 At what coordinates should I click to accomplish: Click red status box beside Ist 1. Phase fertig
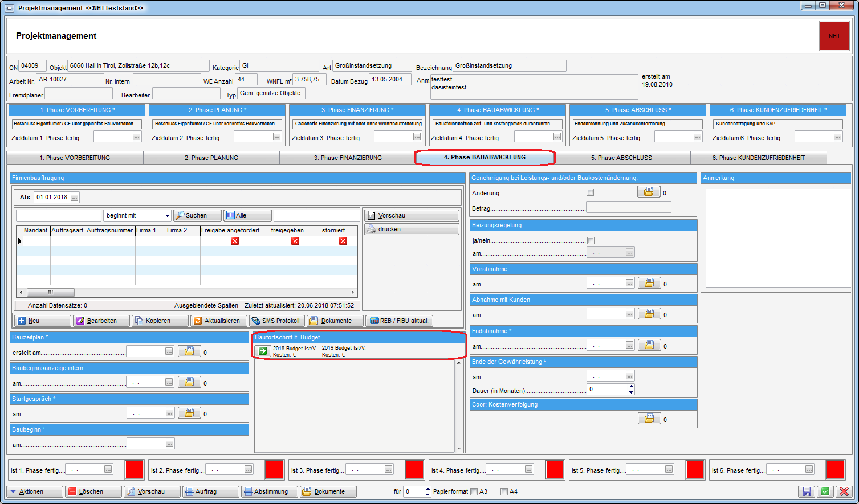click(x=134, y=470)
